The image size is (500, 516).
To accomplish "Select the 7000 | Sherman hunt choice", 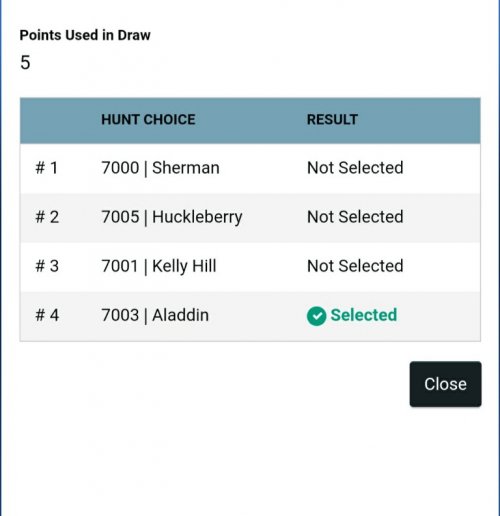I will 160,168.
